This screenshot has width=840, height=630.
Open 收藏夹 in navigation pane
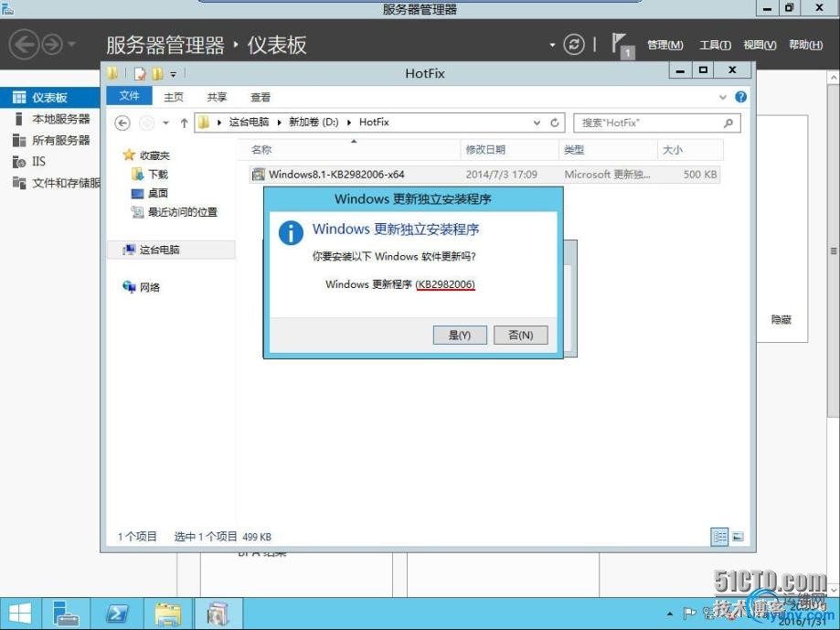tap(154, 155)
